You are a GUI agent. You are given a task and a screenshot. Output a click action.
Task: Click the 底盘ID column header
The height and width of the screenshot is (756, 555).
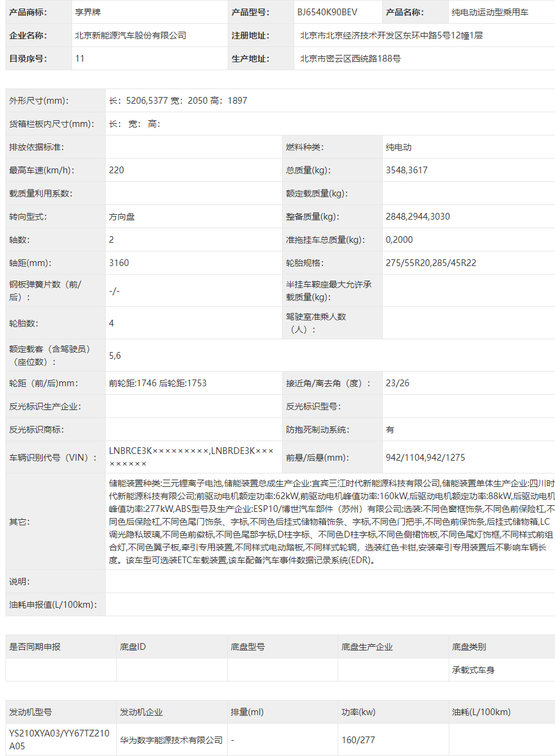133,647
